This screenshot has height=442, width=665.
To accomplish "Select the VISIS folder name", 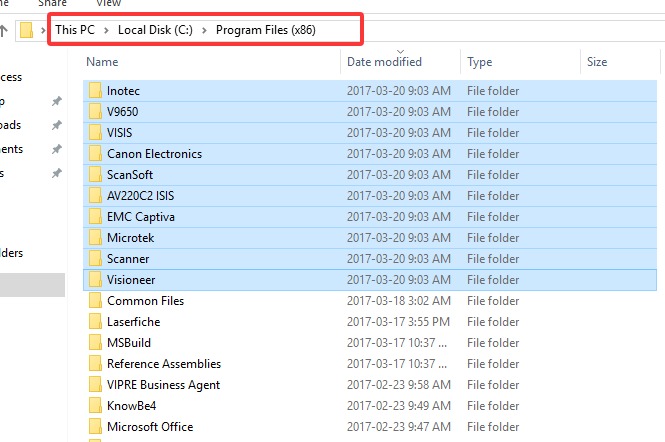I will pos(120,133).
